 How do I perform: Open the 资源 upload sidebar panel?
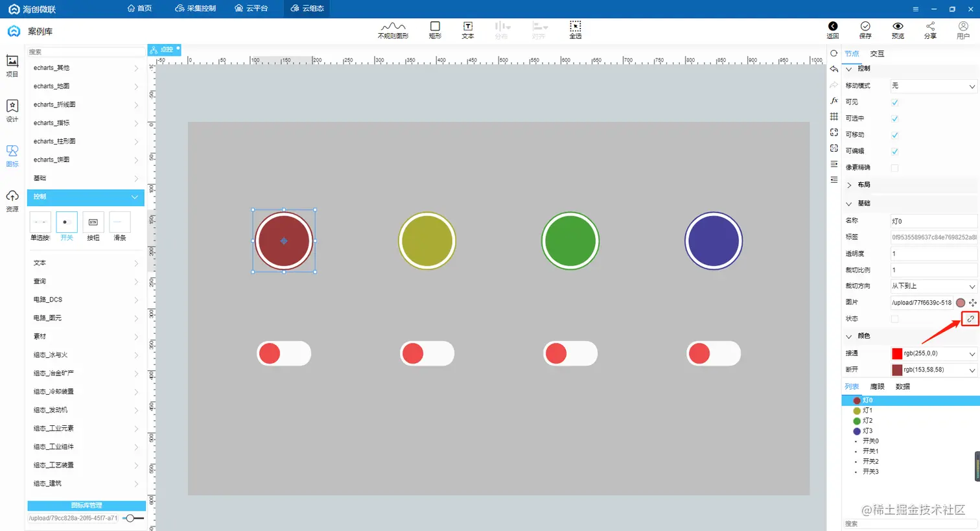[12, 201]
